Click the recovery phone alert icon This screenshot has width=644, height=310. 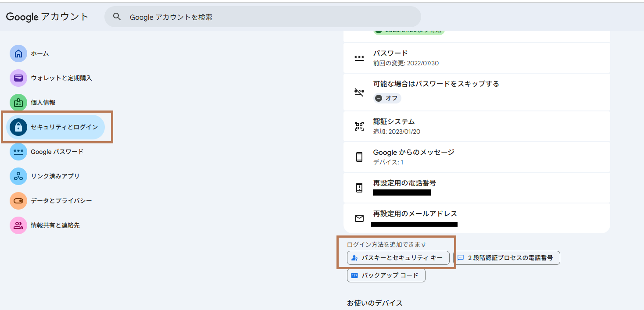coord(359,188)
